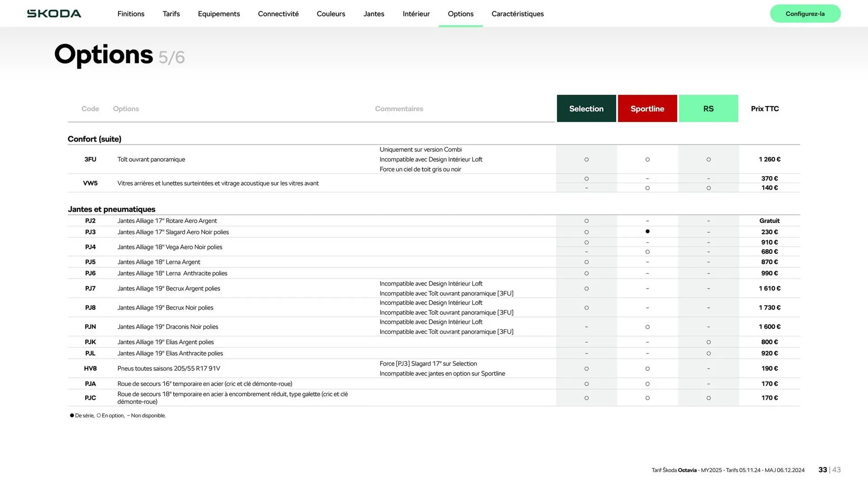
Task: Select the Intérieur tab
Action: coord(416,14)
